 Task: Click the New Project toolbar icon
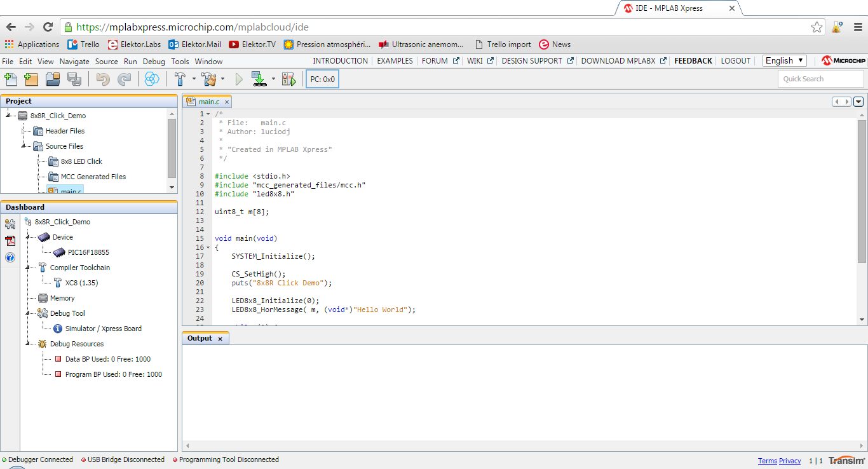coord(31,79)
